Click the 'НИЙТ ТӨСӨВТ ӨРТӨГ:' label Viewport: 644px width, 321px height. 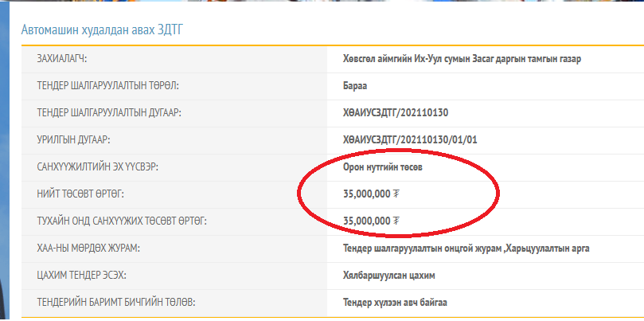(x=80, y=194)
